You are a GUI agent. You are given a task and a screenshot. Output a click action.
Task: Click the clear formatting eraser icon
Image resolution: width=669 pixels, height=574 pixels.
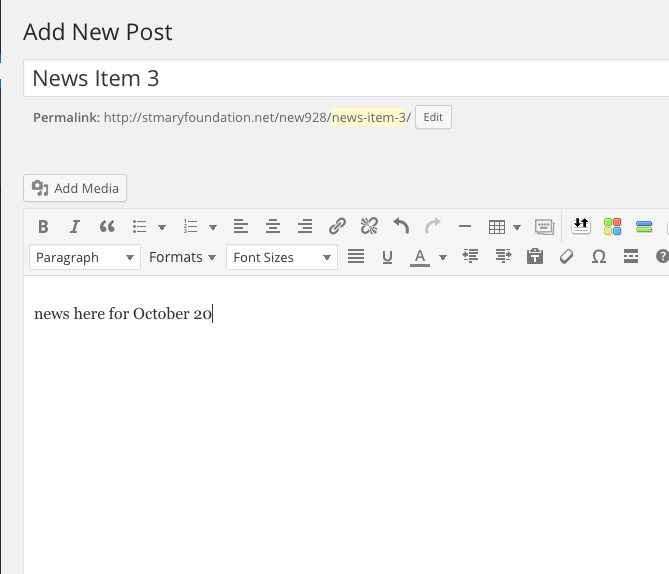coord(566,257)
